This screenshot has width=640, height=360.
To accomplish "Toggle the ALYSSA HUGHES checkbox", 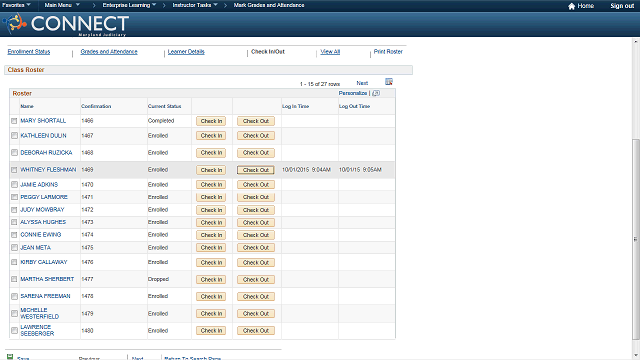I will pos(14,222).
